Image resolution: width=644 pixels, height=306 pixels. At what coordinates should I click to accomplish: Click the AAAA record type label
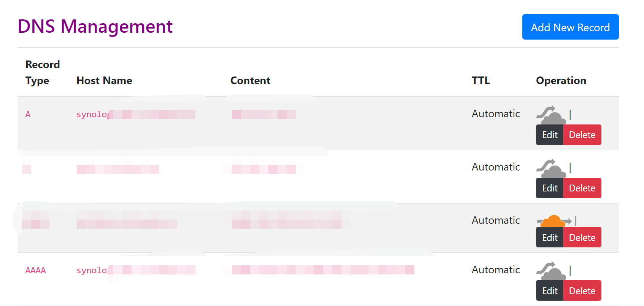[x=35, y=270]
